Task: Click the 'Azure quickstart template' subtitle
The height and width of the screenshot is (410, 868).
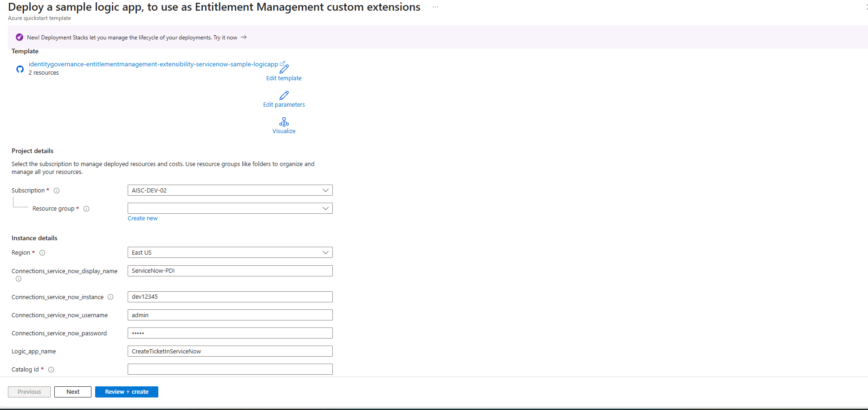Action: 39,18
